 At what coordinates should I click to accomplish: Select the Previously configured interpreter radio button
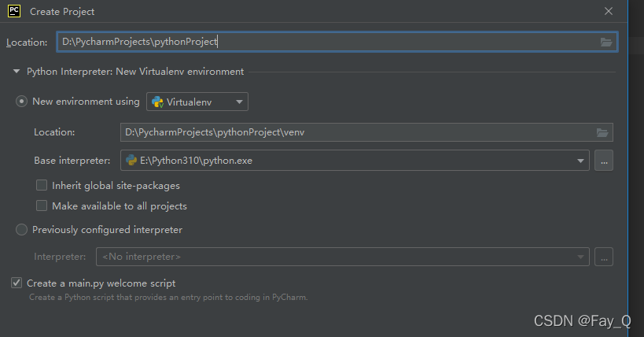point(21,230)
